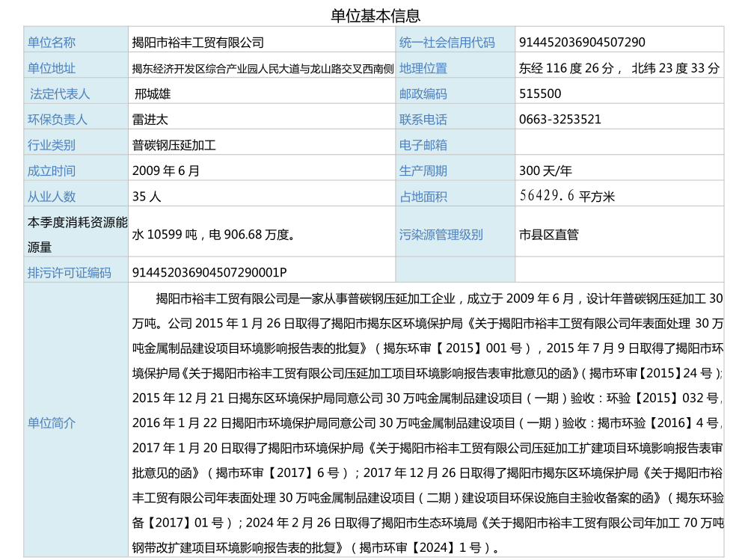Select the 单位地址 label cell
The image size is (748, 560).
pyautogui.click(x=76, y=65)
